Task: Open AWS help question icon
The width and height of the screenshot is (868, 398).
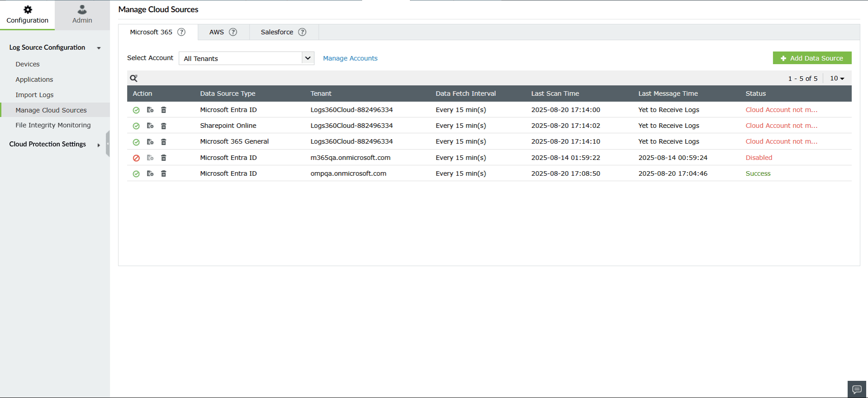Action: (233, 32)
